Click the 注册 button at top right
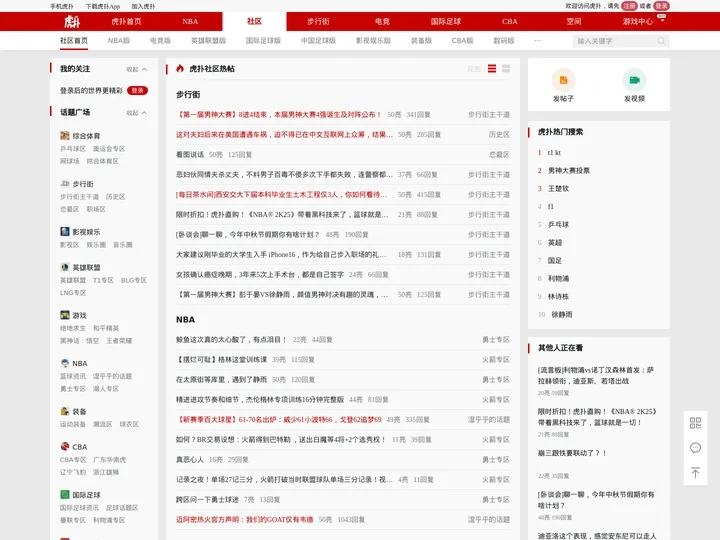 coord(629,6)
